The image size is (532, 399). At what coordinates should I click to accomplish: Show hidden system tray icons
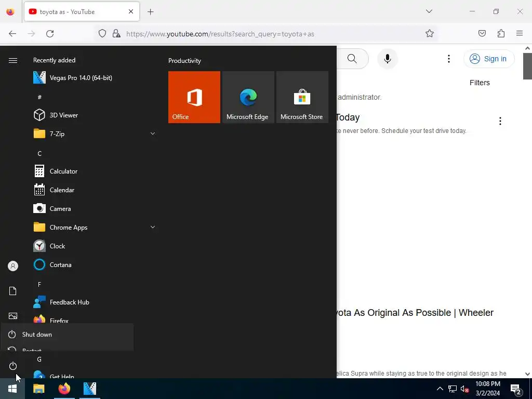pos(440,389)
